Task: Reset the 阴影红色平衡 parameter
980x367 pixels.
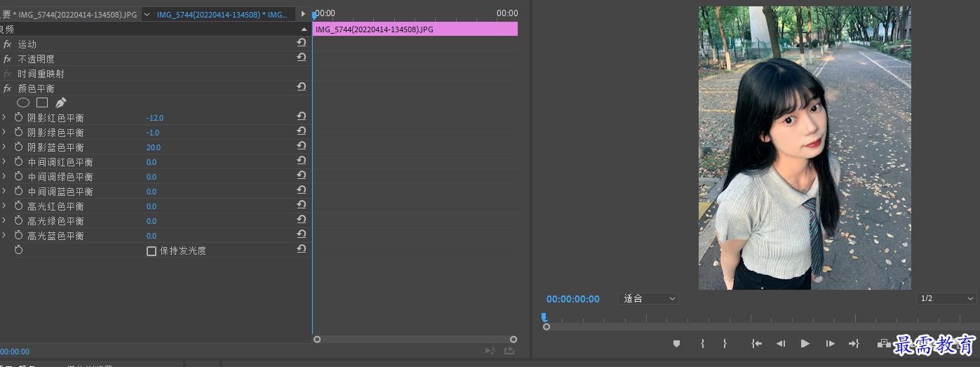Action: (301, 116)
